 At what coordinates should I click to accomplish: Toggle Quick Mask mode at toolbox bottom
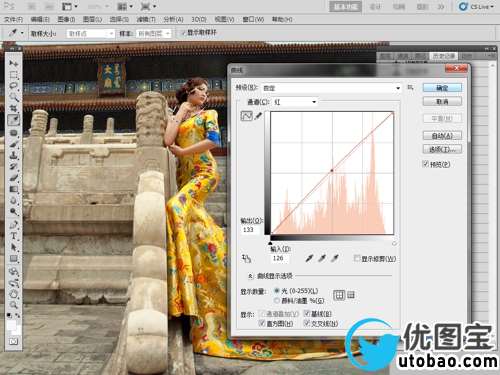click(x=14, y=341)
